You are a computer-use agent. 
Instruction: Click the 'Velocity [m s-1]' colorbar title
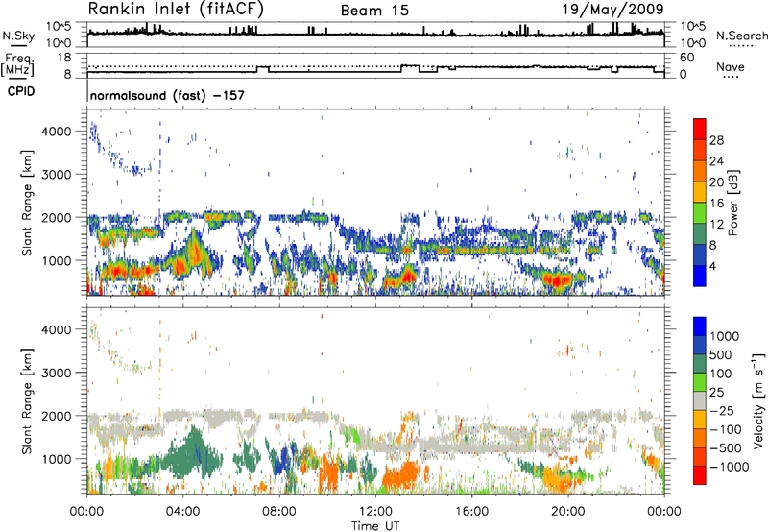tap(758, 400)
